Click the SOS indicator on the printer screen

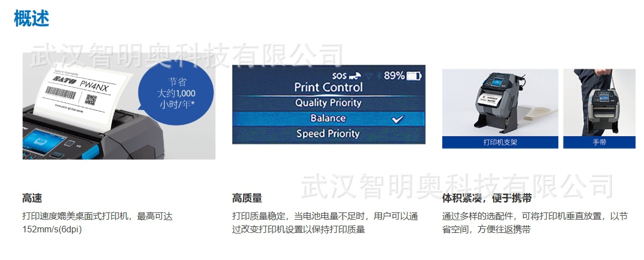[339, 76]
